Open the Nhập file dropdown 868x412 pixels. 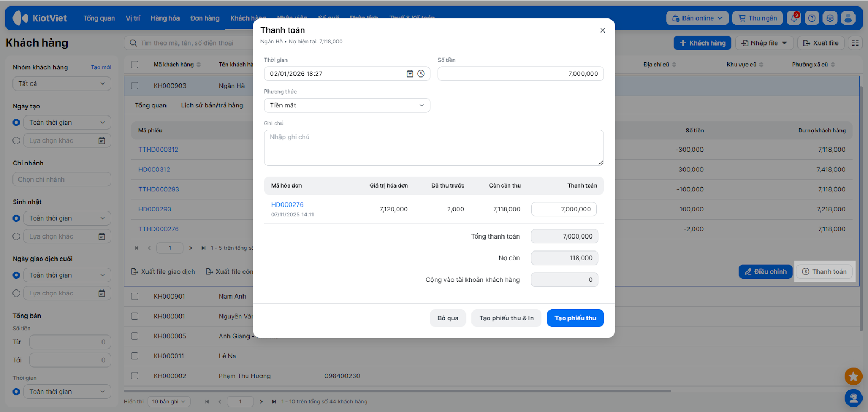pos(764,43)
